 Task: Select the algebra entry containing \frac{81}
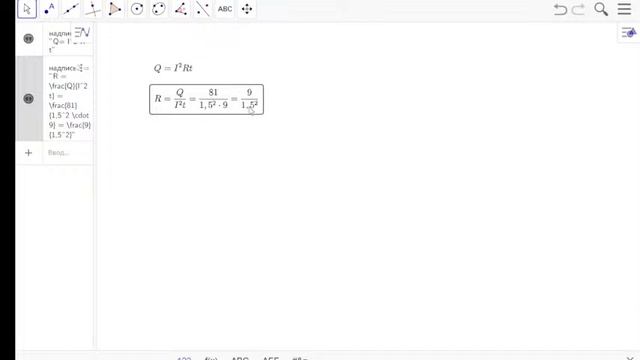tap(68, 98)
